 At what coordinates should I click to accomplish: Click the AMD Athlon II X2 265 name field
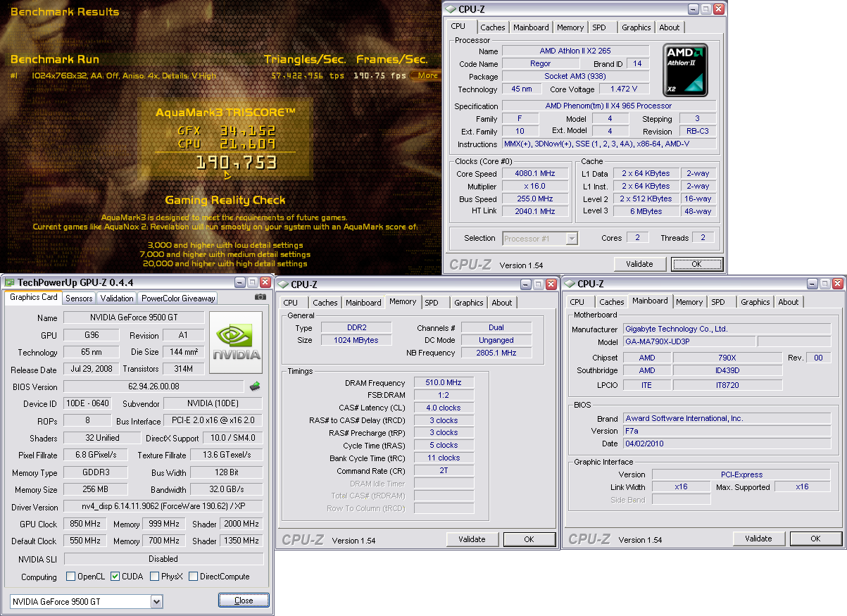[575, 51]
